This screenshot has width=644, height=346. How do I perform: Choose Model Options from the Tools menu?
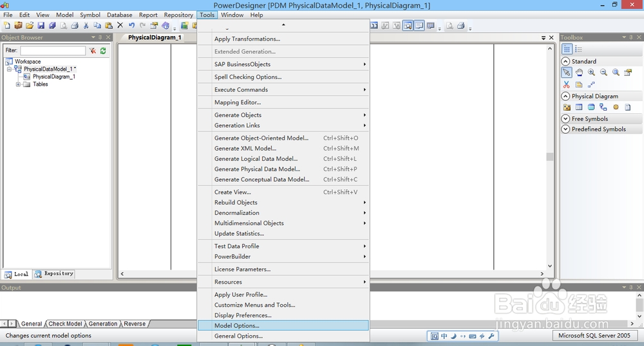[x=283, y=325]
